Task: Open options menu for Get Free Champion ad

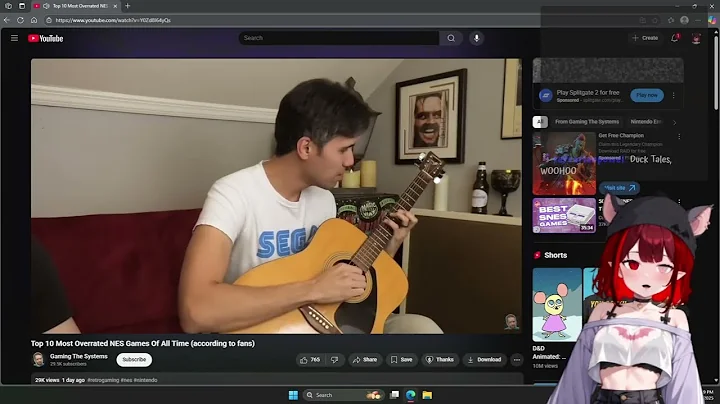Action: click(679, 136)
